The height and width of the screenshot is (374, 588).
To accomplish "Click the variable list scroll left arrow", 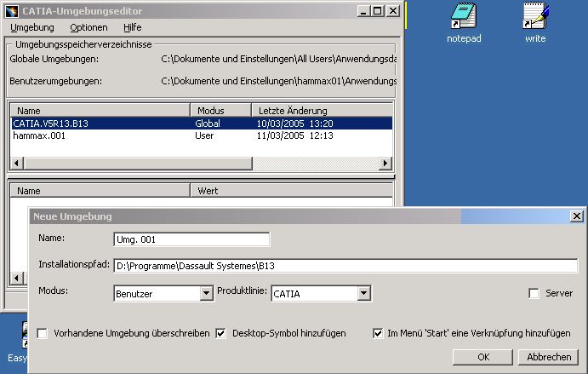I will coord(16,279).
